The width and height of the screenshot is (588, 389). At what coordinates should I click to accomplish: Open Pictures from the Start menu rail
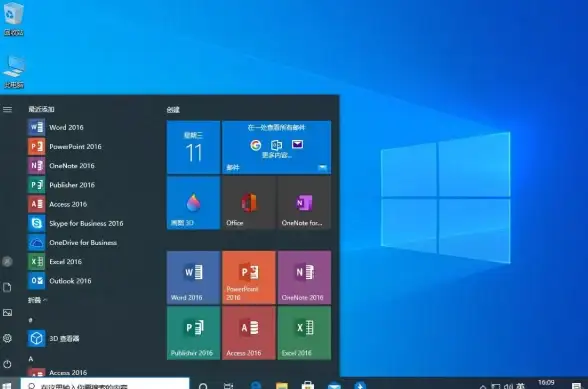click(x=8, y=312)
